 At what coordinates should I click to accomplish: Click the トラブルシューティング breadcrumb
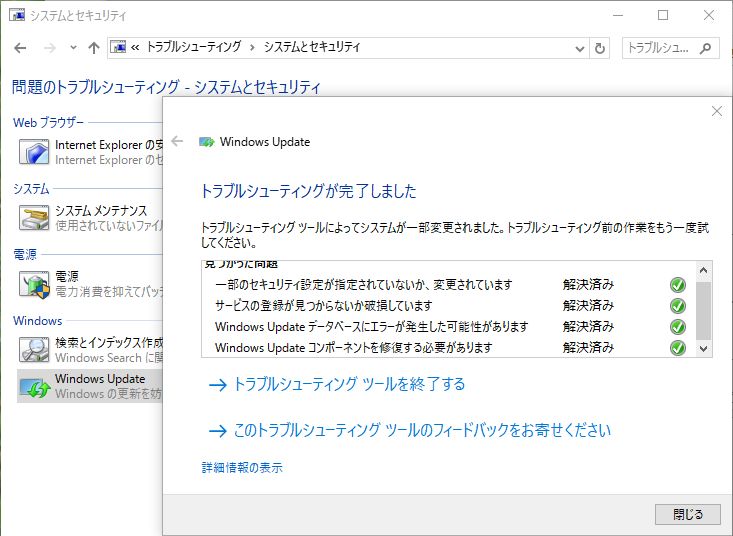coord(194,47)
